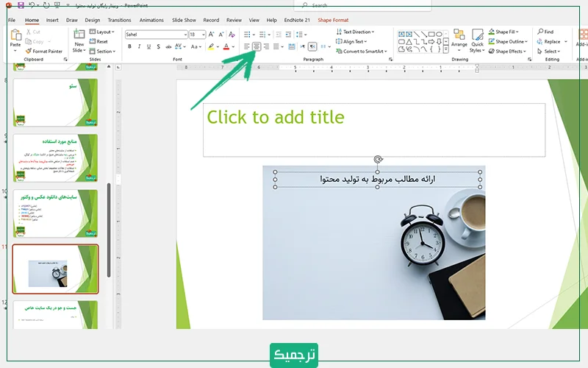The height and width of the screenshot is (368, 588).
Task: Toggle text Shadow (S) formatting
Action: point(159,46)
